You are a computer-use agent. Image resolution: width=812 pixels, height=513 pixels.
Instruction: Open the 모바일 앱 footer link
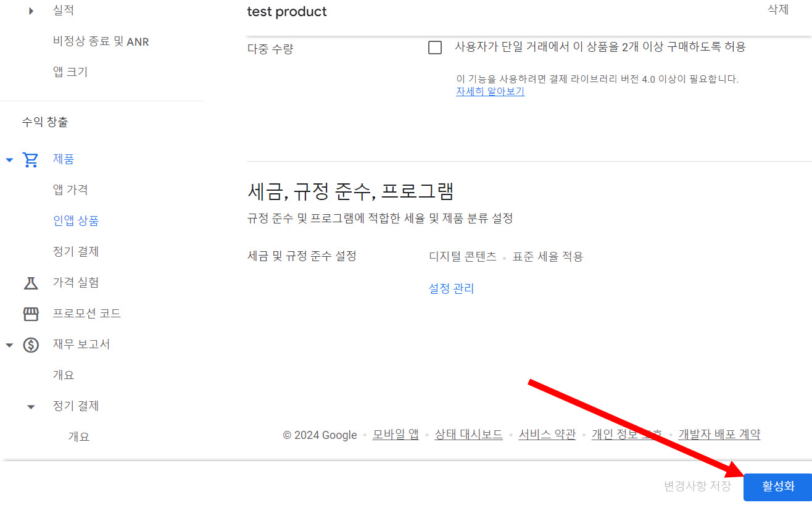coord(396,435)
